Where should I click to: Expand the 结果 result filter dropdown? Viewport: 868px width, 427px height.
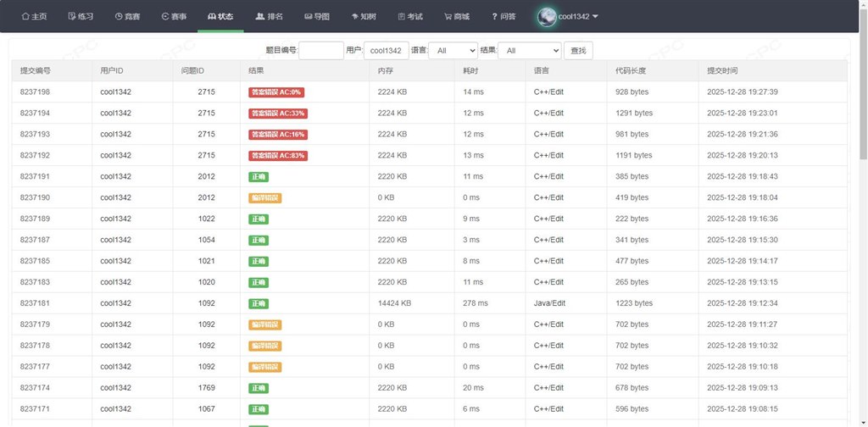pyautogui.click(x=529, y=51)
